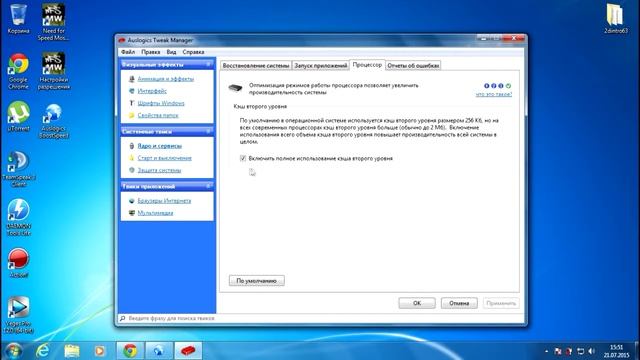Click the Action Center flag tray icon

pyautogui.click(x=558, y=351)
